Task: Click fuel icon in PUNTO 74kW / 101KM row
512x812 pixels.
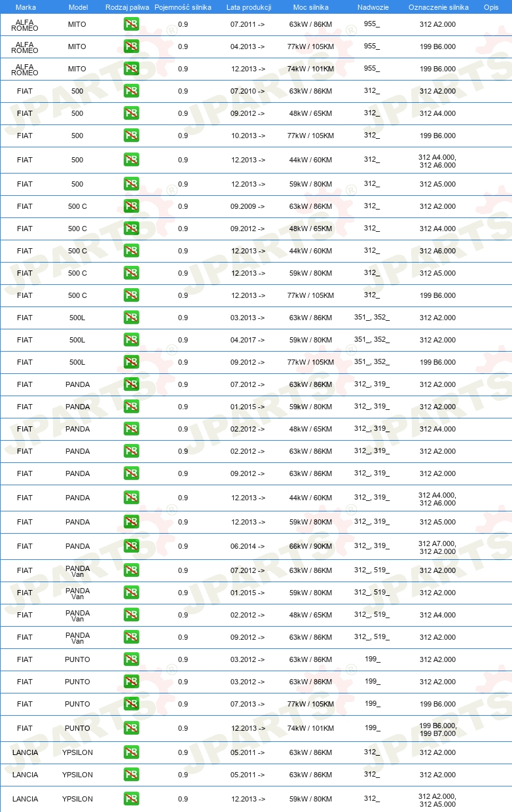Action: [x=131, y=728]
